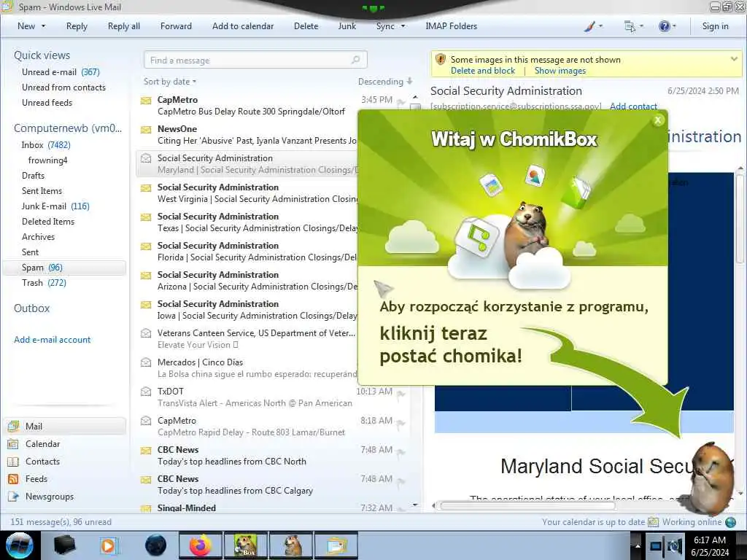Viewport: 747px width, 560px height.
Task: Click the network icon in the system tray
Action: point(656,547)
